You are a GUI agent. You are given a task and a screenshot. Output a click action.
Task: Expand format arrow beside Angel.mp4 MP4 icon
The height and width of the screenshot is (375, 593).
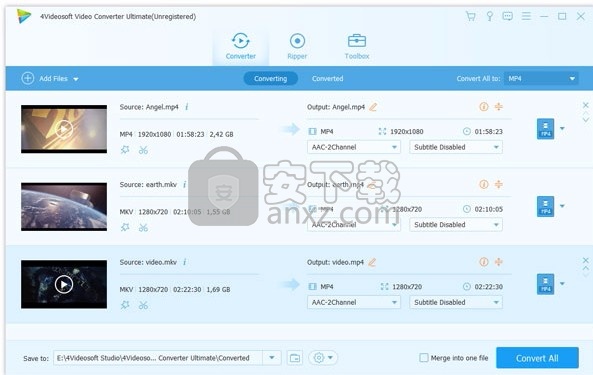click(x=562, y=129)
